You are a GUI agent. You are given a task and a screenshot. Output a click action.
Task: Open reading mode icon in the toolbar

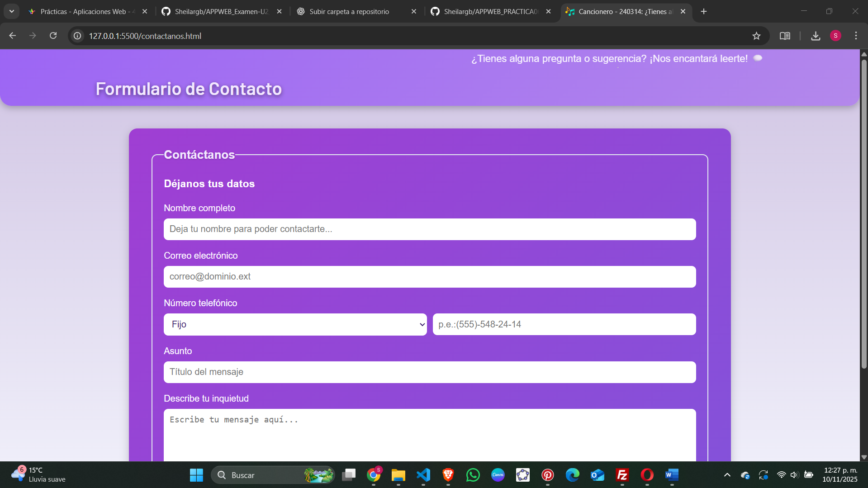[785, 36]
